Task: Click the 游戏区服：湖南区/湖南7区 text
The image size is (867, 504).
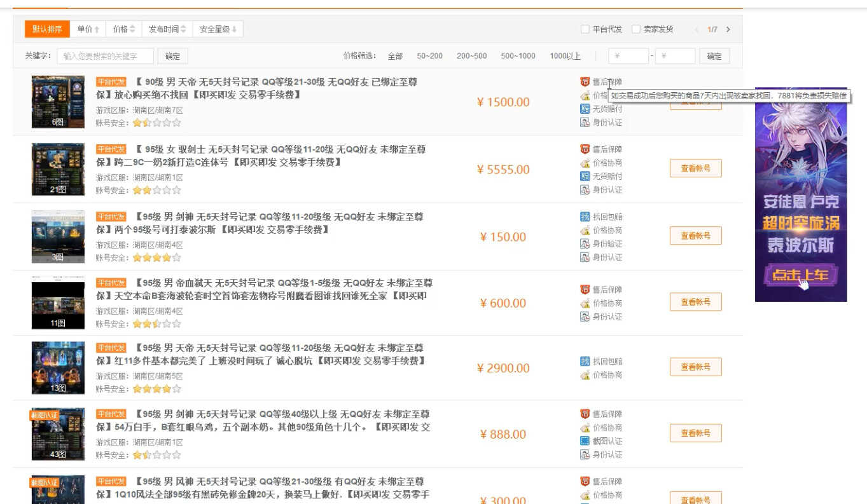Action: (x=139, y=109)
